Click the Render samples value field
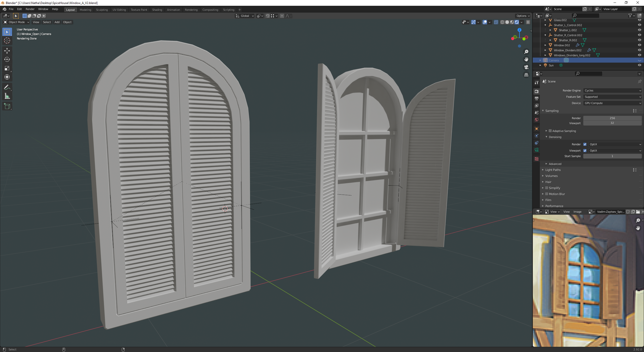This screenshot has width=644, height=352. (x=612, y=118)
